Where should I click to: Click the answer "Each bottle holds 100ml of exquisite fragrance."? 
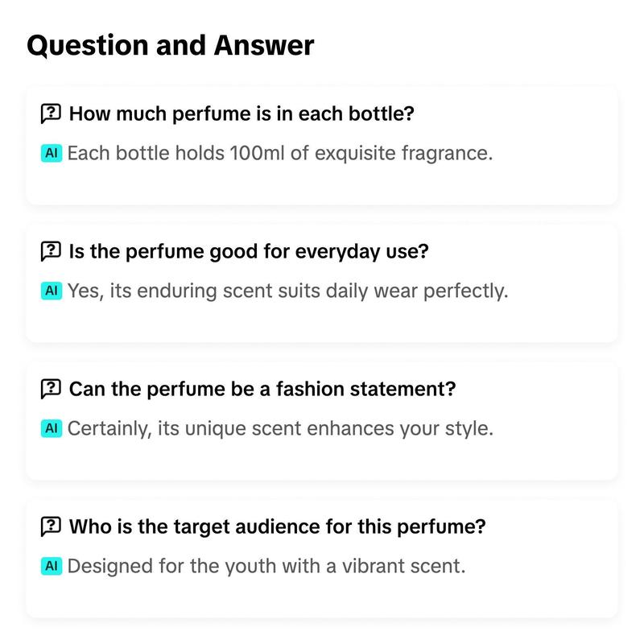(x=279, y=153)
